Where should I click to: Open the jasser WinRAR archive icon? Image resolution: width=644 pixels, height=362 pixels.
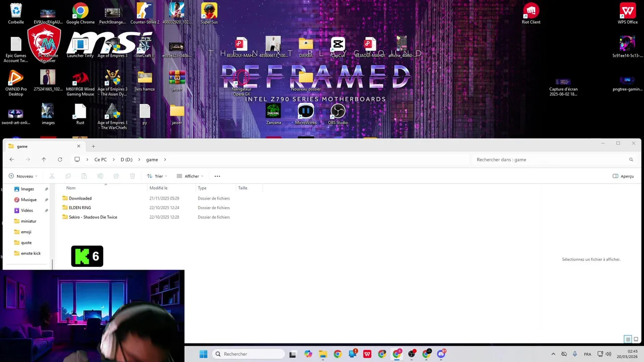177,81
